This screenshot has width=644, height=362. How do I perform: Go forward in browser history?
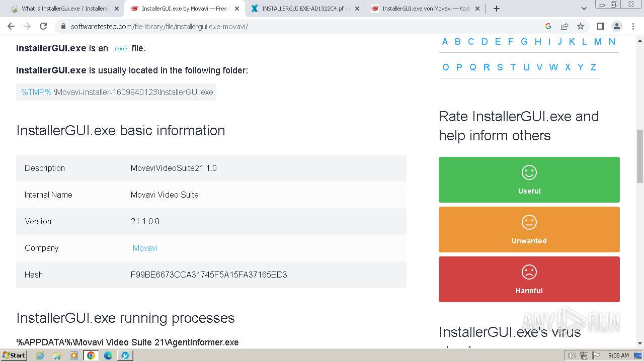click(27, 26)
